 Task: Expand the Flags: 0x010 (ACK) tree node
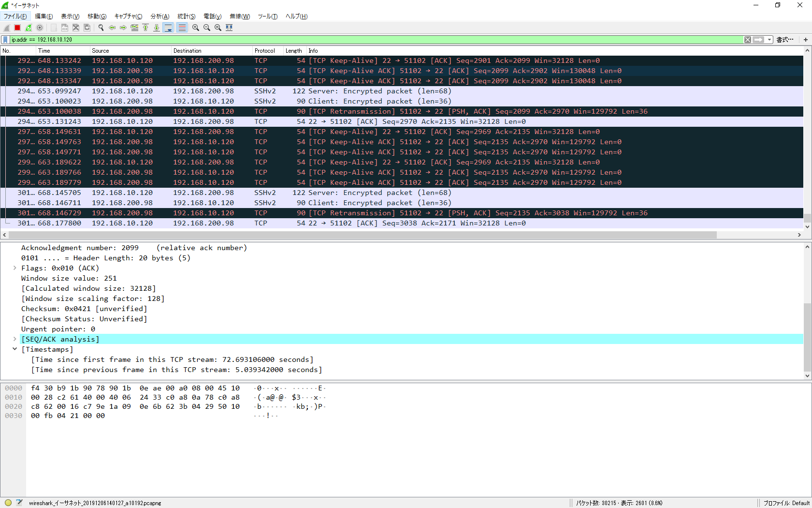(14, 268)
